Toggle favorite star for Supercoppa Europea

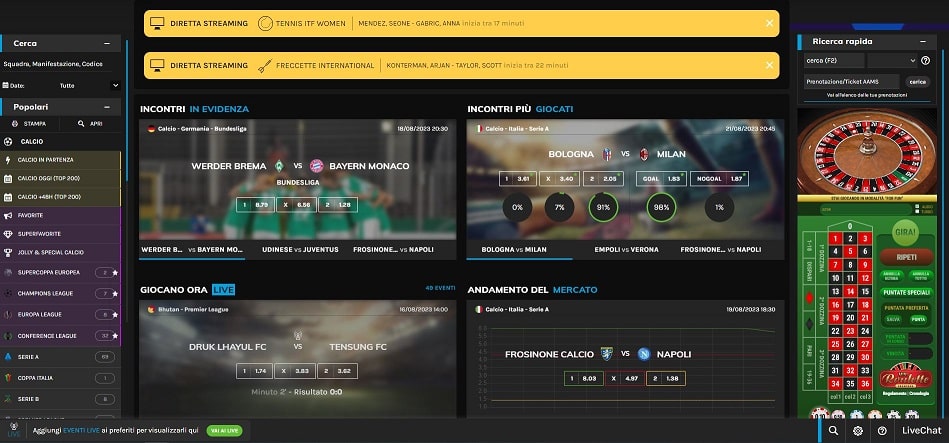click(x=115, y=273)
